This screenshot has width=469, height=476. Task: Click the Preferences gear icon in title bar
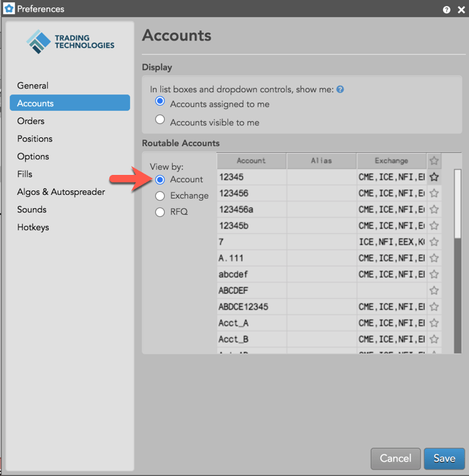click(9, 9)
